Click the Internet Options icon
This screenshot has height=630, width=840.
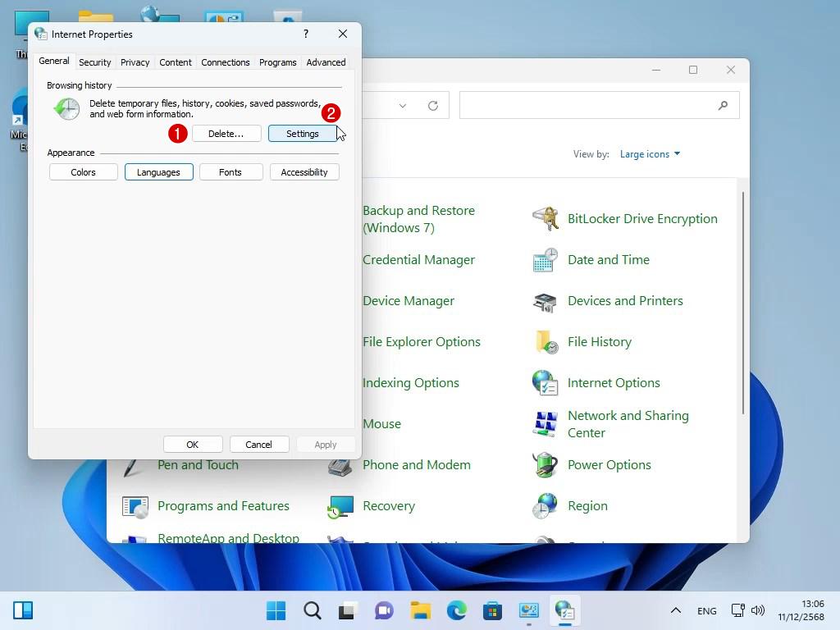pos(546,383)
